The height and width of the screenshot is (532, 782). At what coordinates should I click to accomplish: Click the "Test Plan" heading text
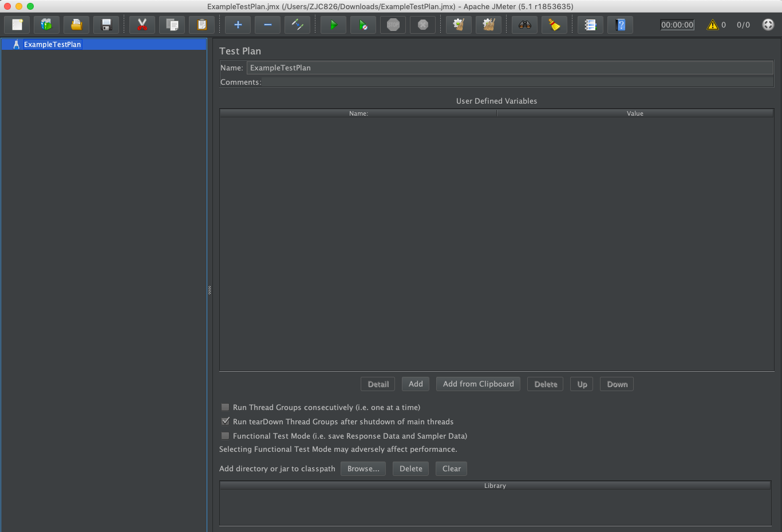tap(240, 51)
